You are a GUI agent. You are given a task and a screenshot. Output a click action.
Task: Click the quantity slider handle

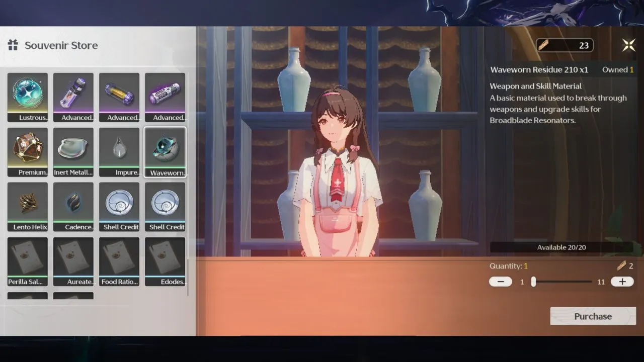pos(533,282)
